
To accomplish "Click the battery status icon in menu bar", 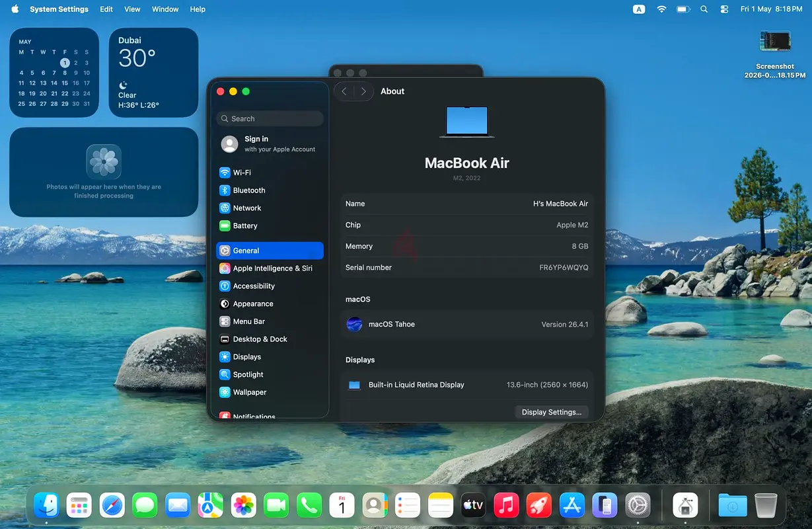I will tap(683, 9).
